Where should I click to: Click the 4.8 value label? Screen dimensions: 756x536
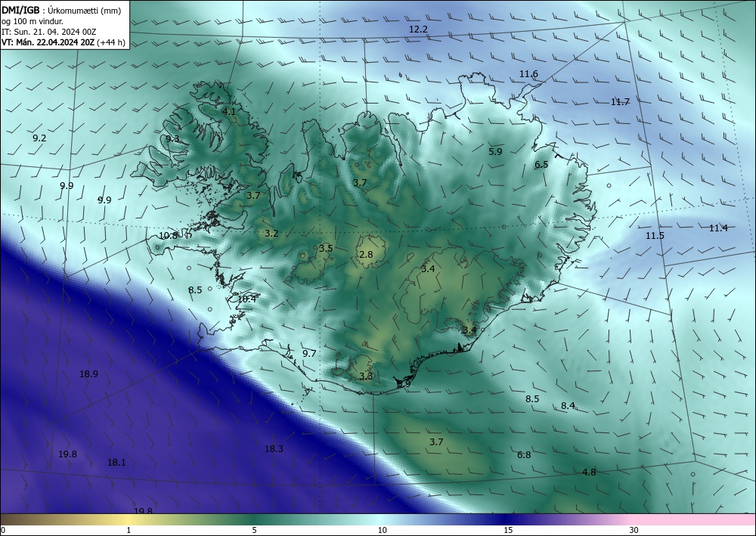point(589,472)
